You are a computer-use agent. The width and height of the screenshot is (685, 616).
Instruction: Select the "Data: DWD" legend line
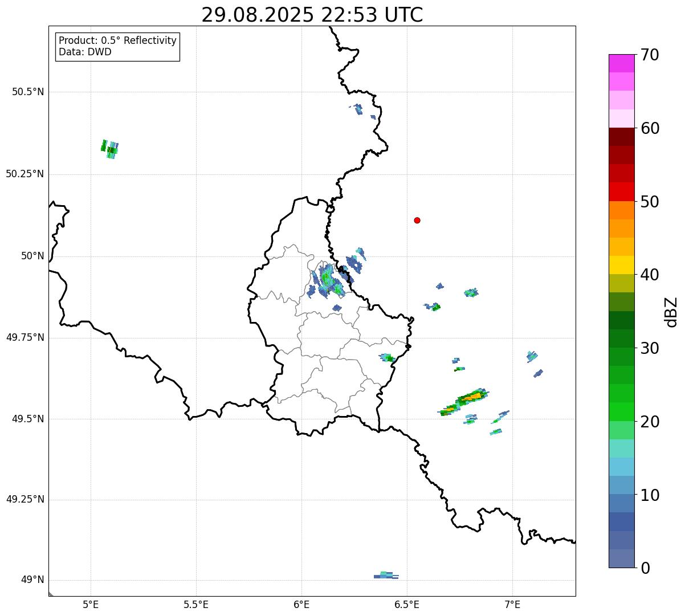pyautogui.click(x=85, y=52)
